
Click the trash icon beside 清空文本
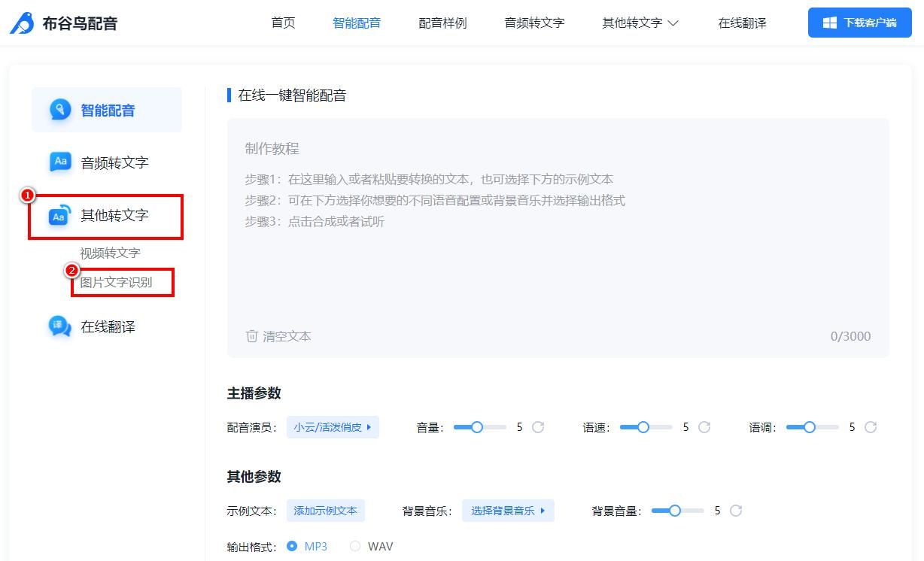click(252, 336)
